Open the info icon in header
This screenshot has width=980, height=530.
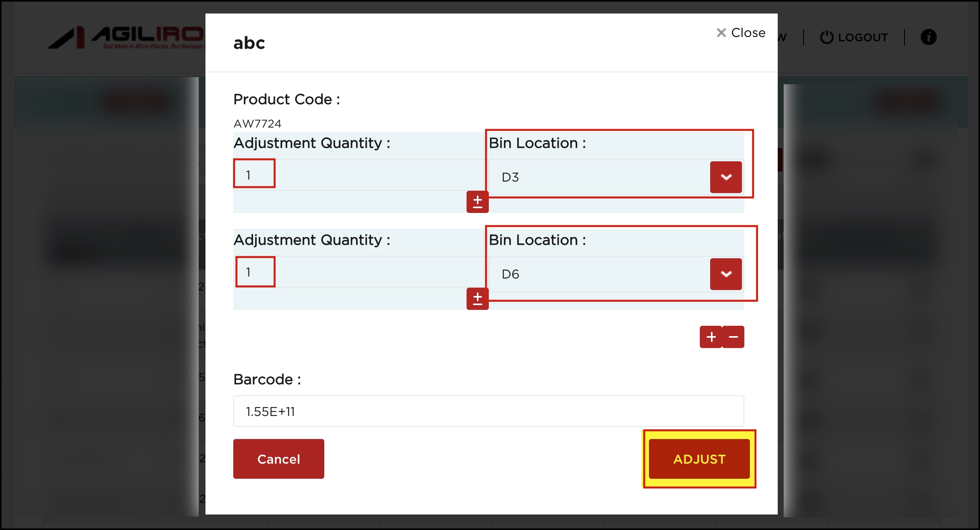tap(928, 37)
